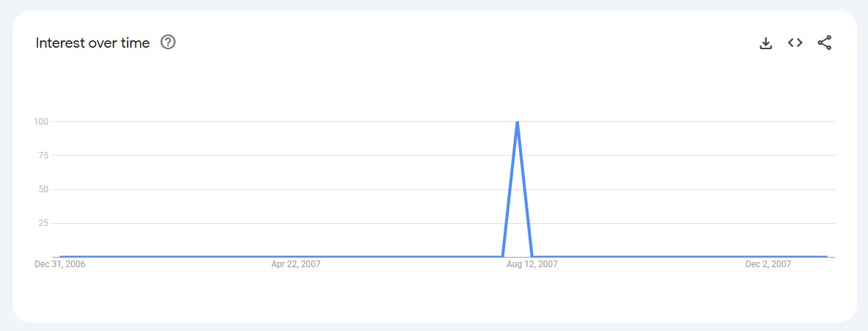Open help for Interest over time
868x331 pixels.
[168, 43]
